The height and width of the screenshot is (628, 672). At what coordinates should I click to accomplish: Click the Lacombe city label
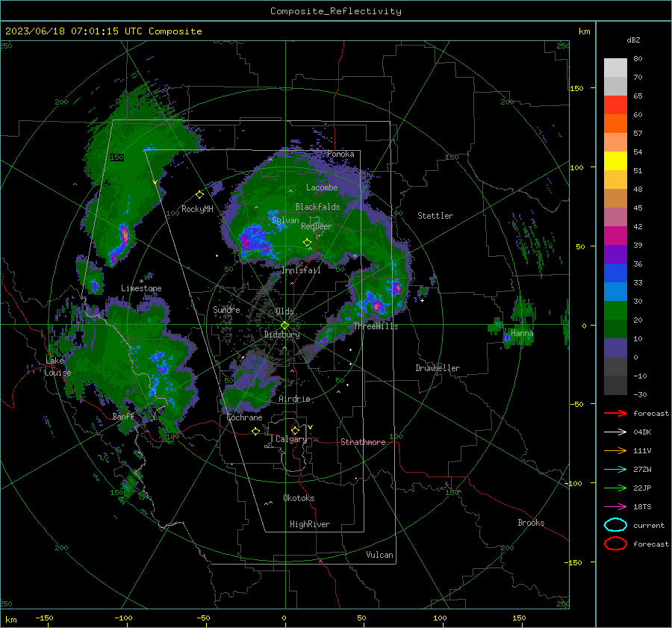322,187
